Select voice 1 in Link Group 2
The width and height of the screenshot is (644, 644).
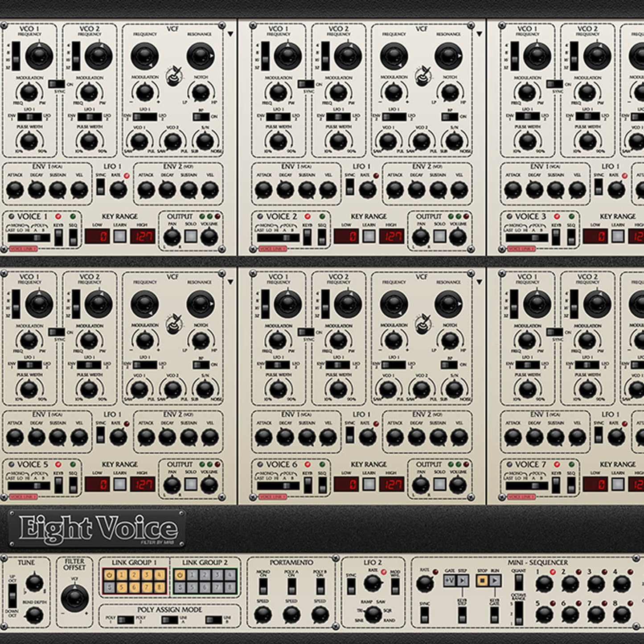pos(192,575)
